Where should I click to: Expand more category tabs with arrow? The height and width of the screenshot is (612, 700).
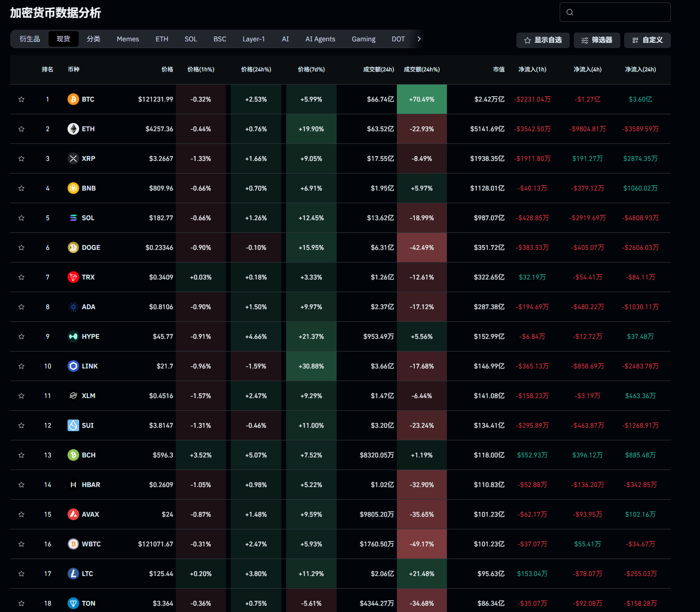click(419, 39)
